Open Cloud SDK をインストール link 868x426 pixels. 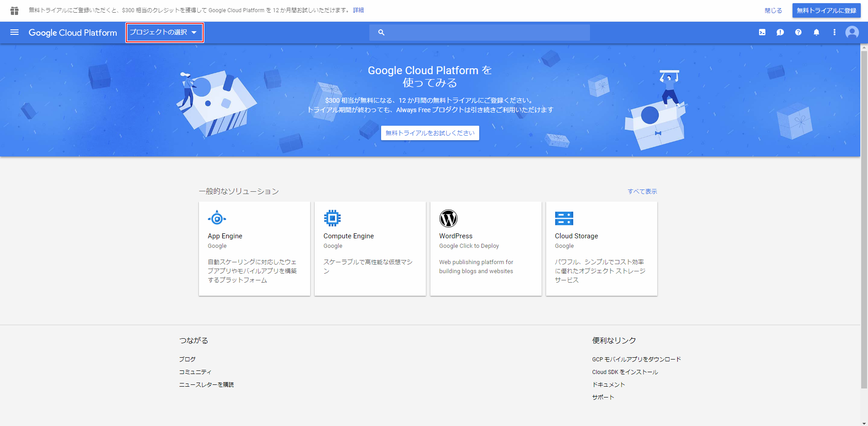point(625,372)
